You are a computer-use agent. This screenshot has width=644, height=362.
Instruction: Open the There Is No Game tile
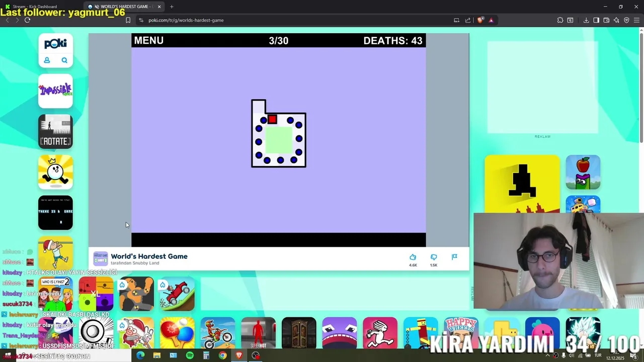click(55, 213)
